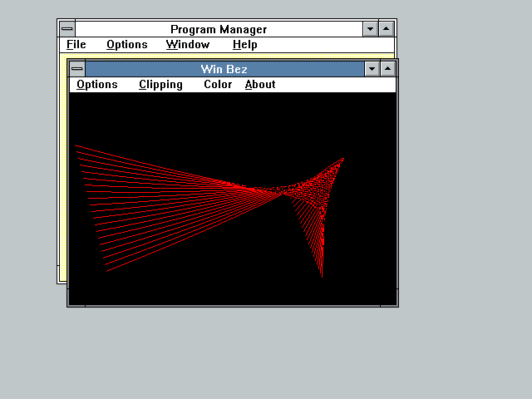Open Program Manager control-menu box
This screenshot has width=532, height=399.
[x=67, y=29]
